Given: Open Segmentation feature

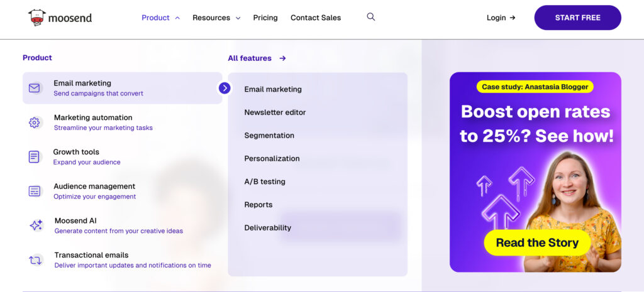Looking at the screenshot, I should (269, 136).
